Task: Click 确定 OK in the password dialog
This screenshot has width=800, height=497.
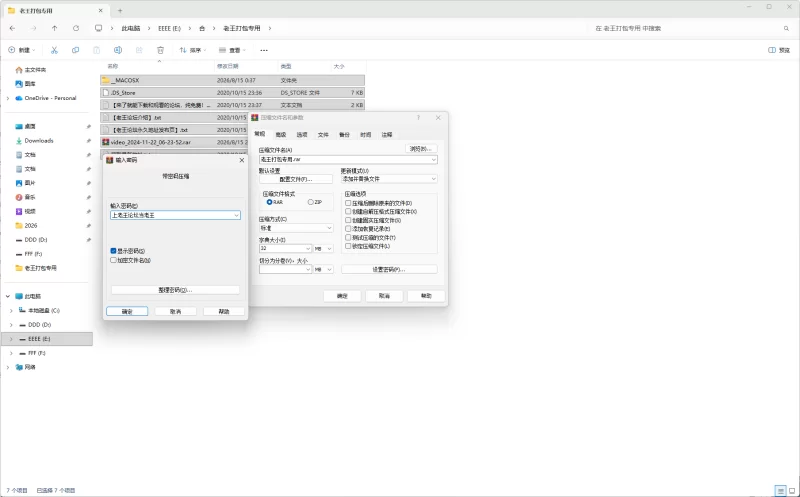Action: point(127,311)
